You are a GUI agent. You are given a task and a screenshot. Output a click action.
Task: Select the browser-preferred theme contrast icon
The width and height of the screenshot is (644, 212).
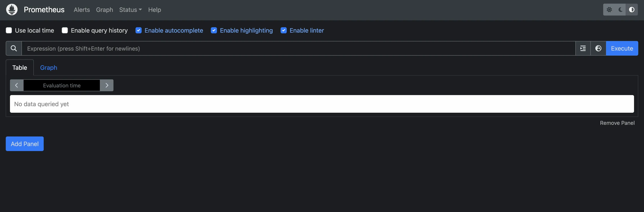tap(632, 10)
